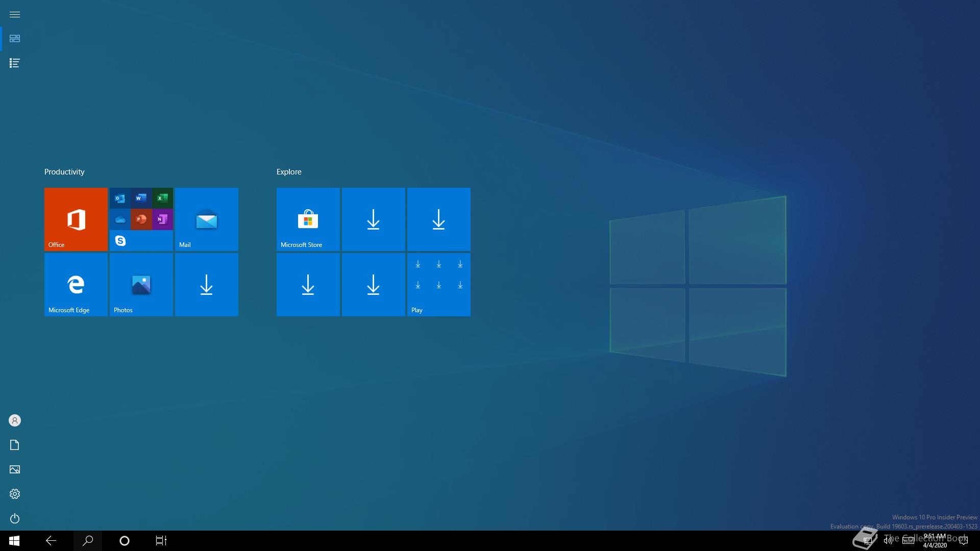Image resolution: width=980 pixels, height=551 pixels.
Task: Open the Mail tile
Action: coord(207,219)
